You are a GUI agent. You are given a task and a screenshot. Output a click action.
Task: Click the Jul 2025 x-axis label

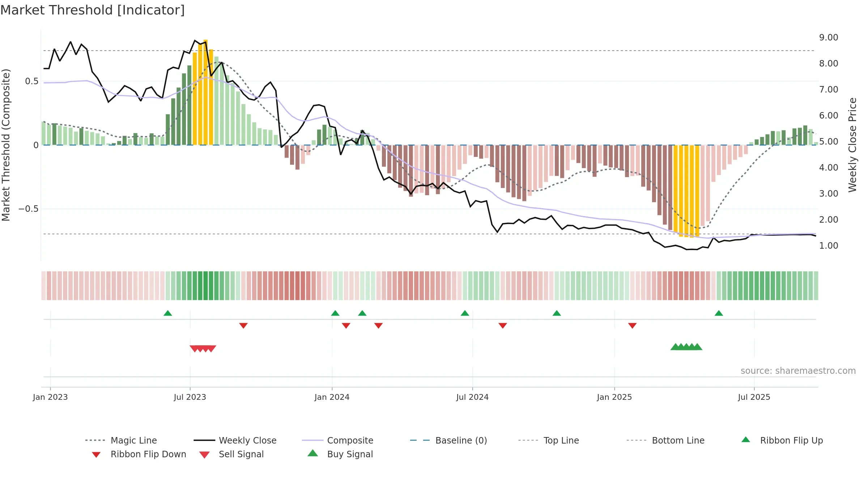[754, 397]
